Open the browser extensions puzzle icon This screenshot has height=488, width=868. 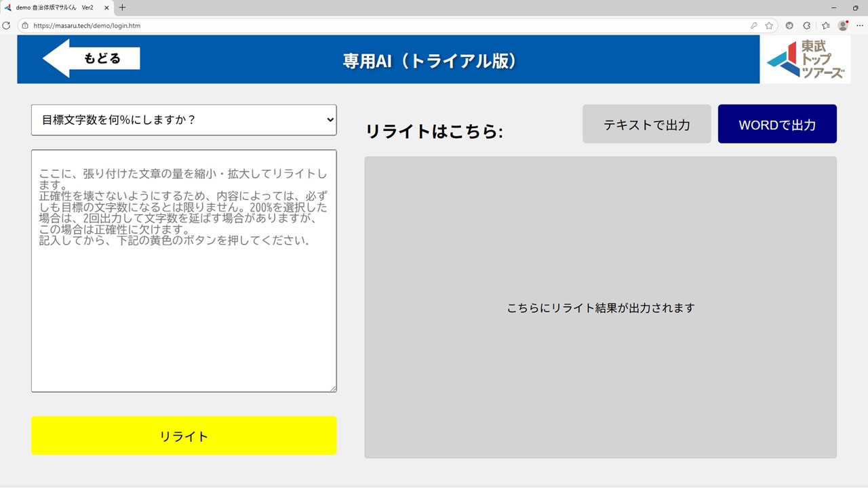[807, 26]
